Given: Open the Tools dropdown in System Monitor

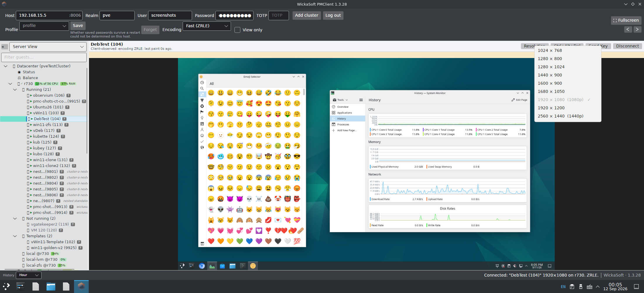Looking at the screenshot, I should [340, 100].
